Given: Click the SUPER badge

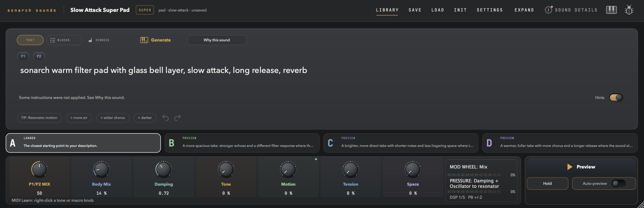Looking at the screenshot, I should 145,10.
